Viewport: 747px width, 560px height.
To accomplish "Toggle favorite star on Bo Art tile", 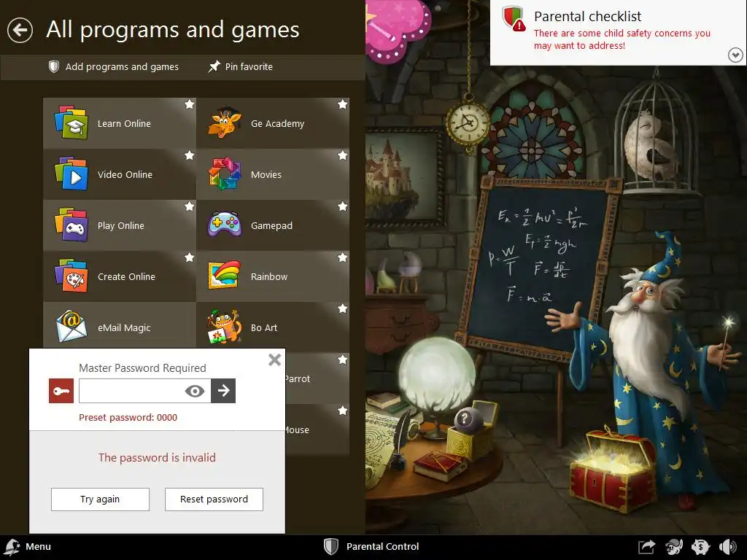I will click(x=343, y=308).
